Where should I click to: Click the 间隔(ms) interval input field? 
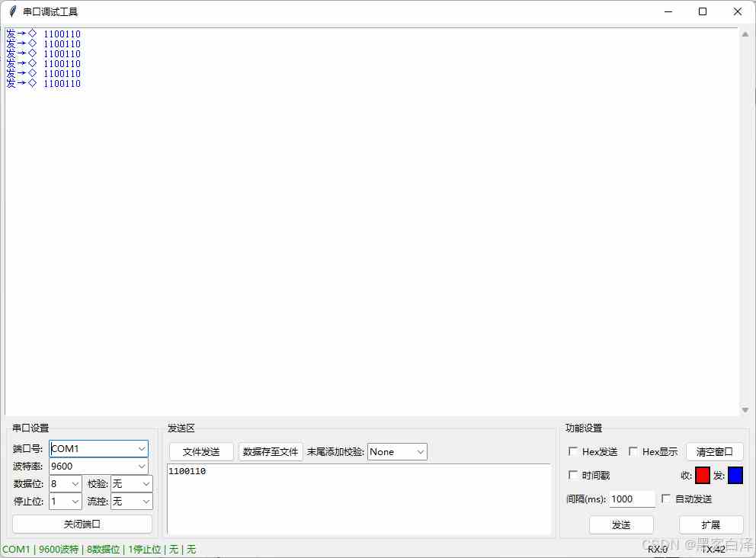[x=632, y=499]
